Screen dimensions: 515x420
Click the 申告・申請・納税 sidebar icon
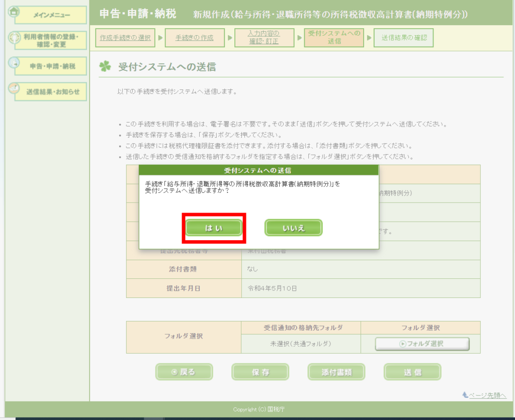[15, 63]
